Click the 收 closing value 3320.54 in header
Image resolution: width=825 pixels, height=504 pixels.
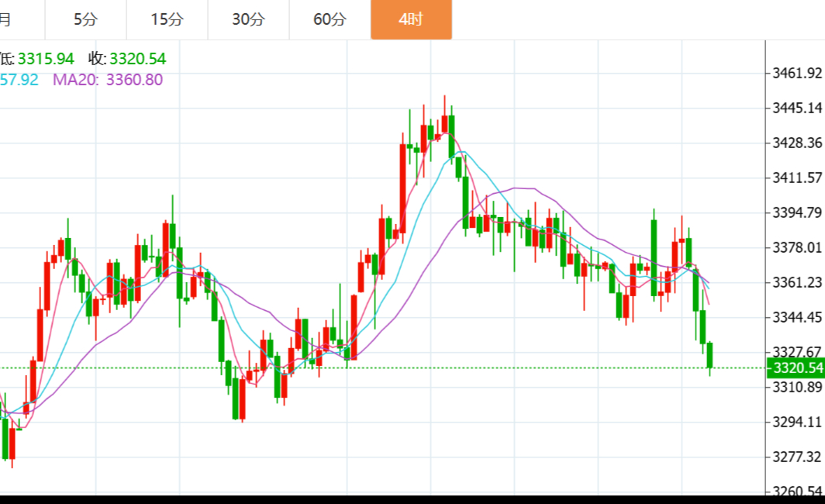pos(138,58)
